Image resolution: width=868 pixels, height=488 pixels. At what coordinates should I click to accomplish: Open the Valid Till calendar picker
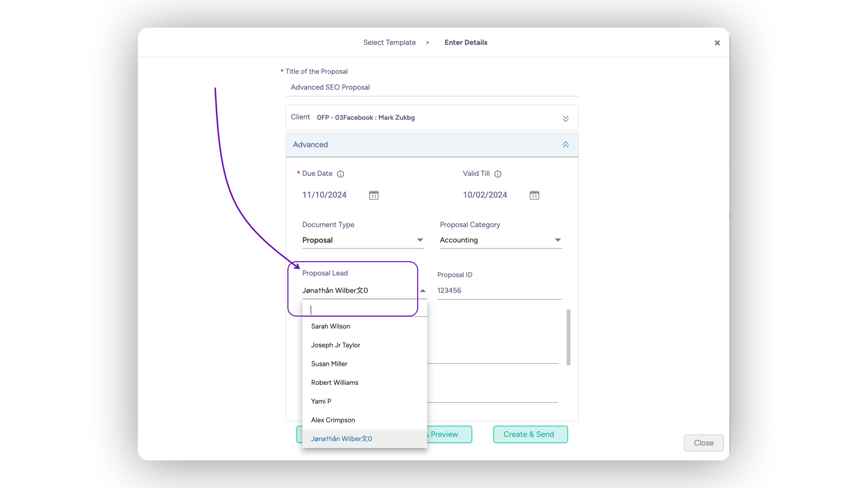534,195
